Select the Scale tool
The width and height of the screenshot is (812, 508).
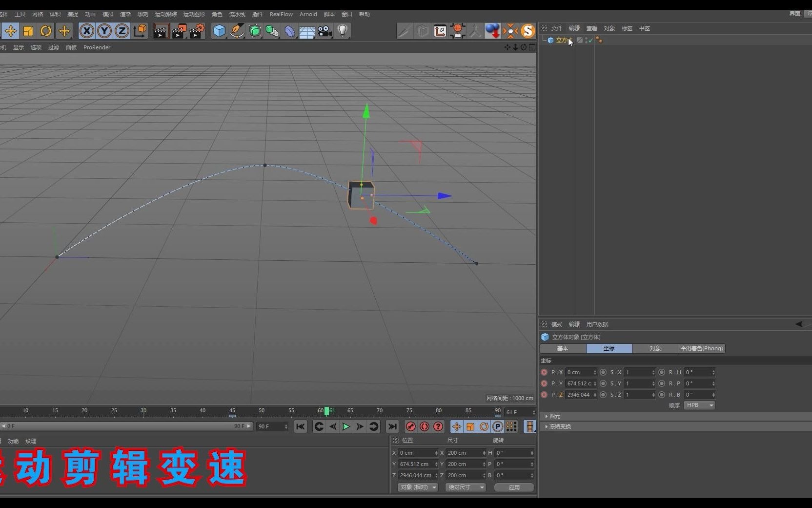pyautogui.click(x=28, y=31)
